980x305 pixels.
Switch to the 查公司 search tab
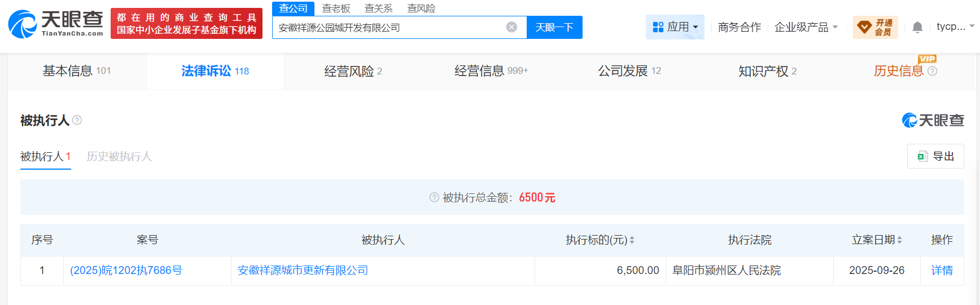point(294,8)
